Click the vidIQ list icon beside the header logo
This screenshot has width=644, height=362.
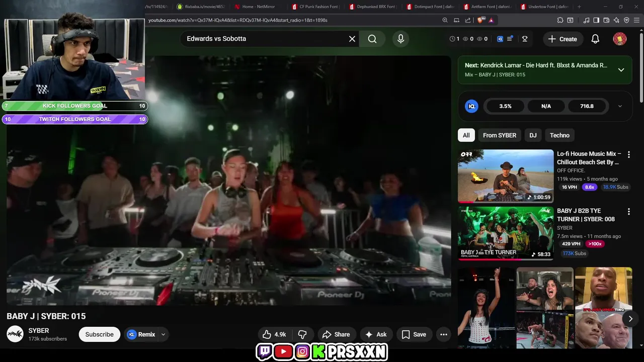point(510,39)
